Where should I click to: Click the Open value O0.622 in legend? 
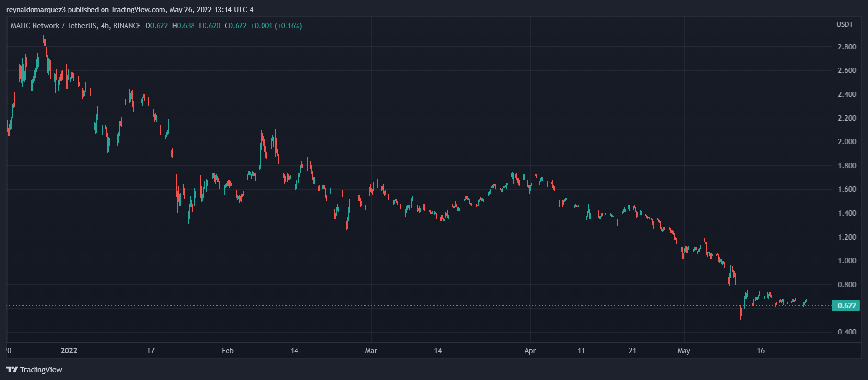coord(157,26)
